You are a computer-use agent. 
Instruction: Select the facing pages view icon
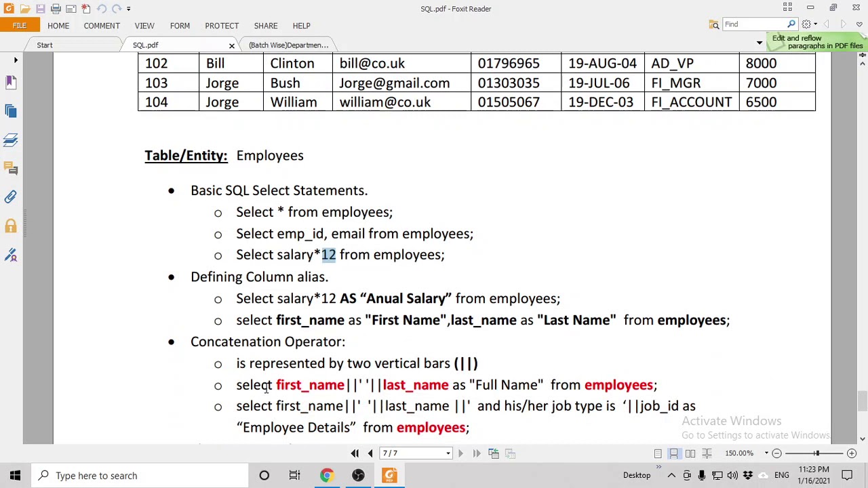[690, 453]
